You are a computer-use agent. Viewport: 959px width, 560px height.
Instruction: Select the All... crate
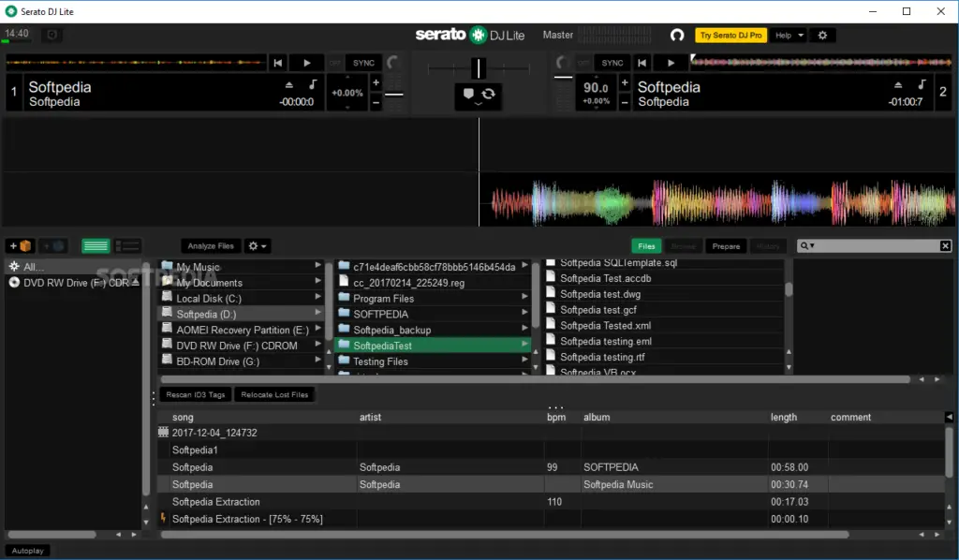[73, 267]
